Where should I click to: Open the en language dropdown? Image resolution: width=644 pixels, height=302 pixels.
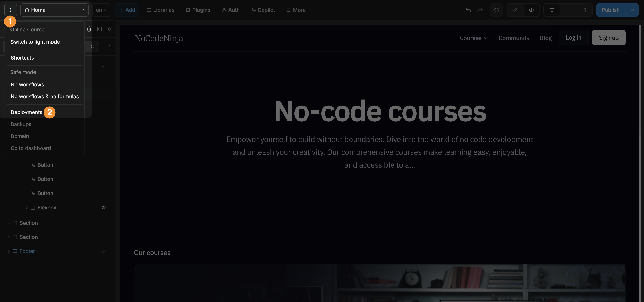click(101, 10)
